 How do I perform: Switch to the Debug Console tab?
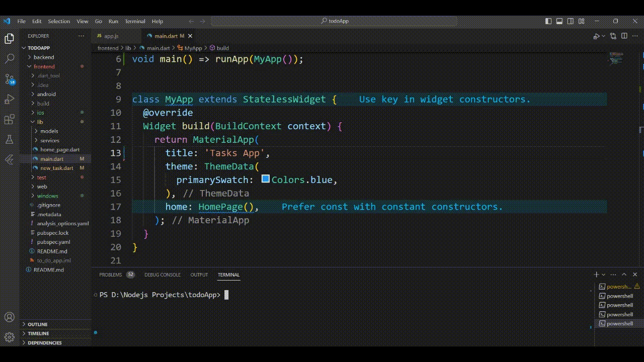point(162,275)
